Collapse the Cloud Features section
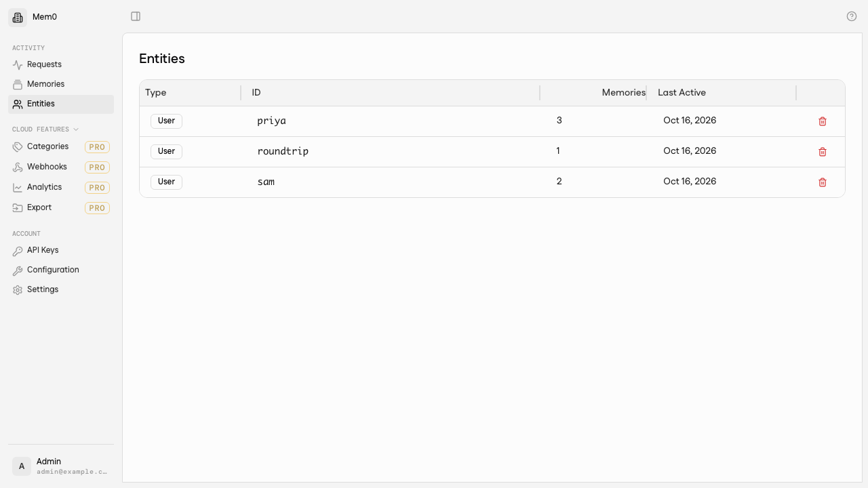 [45, 129]
